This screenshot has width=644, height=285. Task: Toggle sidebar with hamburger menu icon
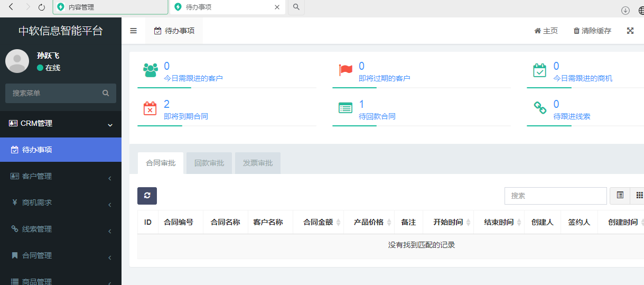click(x=134, y=31)
